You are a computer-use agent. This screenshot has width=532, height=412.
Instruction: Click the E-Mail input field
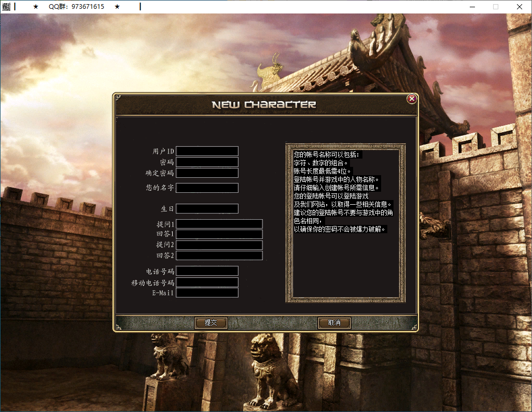pyautogui.click(x=206, y=292)
